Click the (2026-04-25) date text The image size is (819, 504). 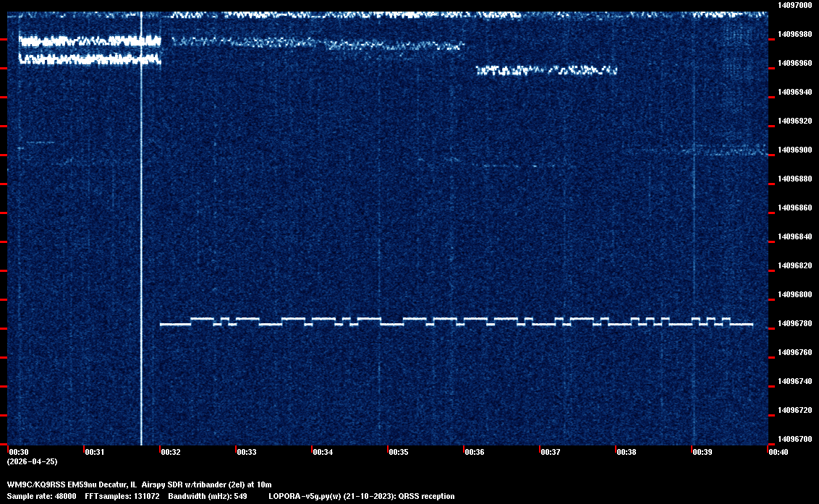pos(32,461)
